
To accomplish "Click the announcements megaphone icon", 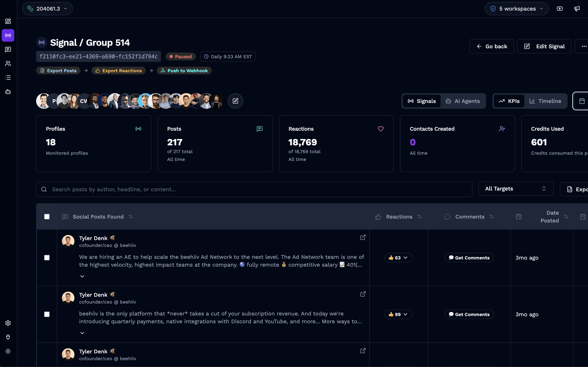I will (577, 9).
